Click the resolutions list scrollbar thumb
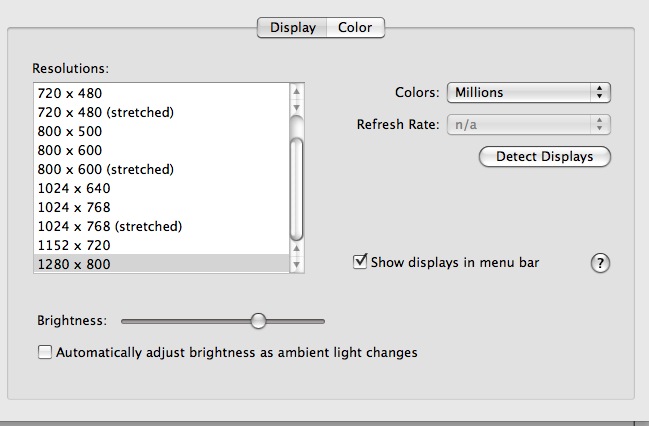The height and width of the screenshot is (426, 649). pyautogui.click(x=296, y=189)
